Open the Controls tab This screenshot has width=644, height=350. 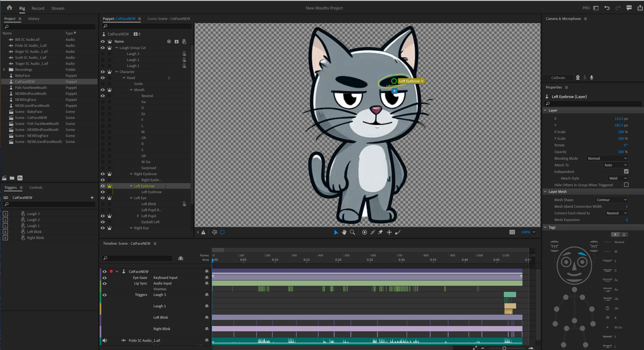pyautogui.click(x=36, y=188)
